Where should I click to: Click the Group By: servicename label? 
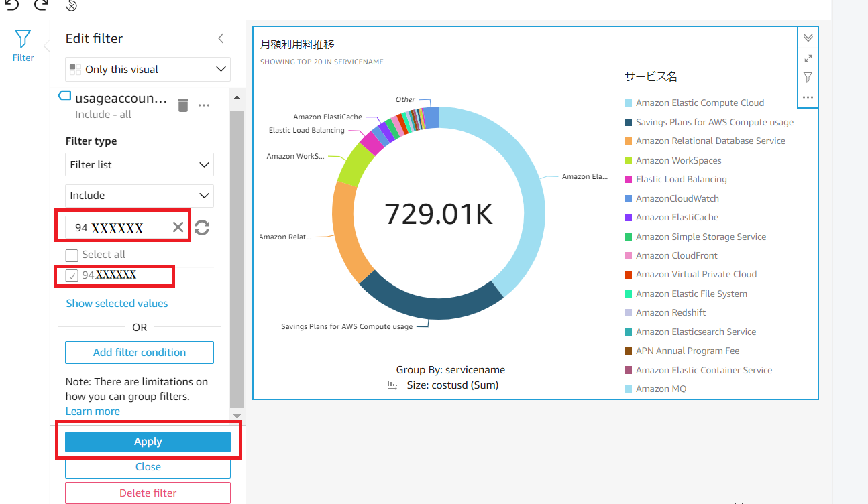[x=450, y=370]
